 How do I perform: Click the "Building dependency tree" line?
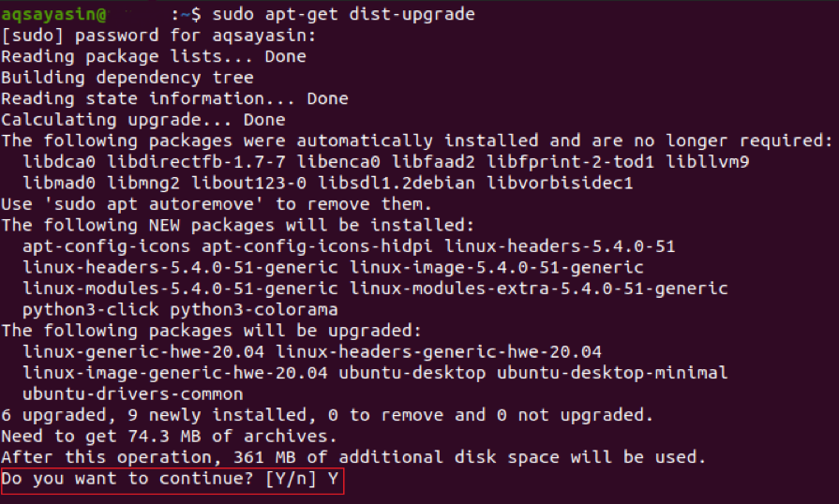(127, 77)
